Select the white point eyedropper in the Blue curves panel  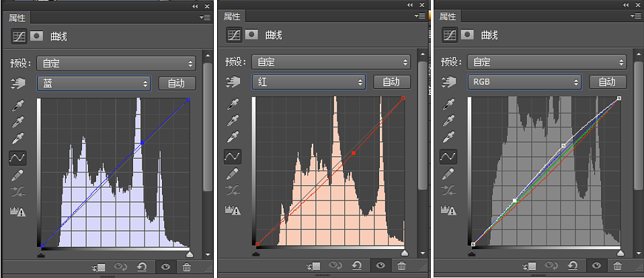pyautogui.click(x=17, y=138)
